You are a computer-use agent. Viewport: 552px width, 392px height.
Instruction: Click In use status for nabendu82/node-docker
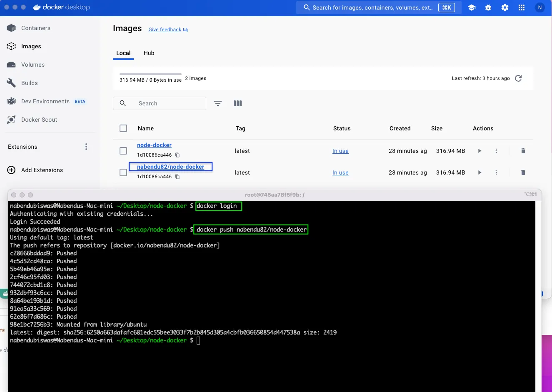[340, 172]
